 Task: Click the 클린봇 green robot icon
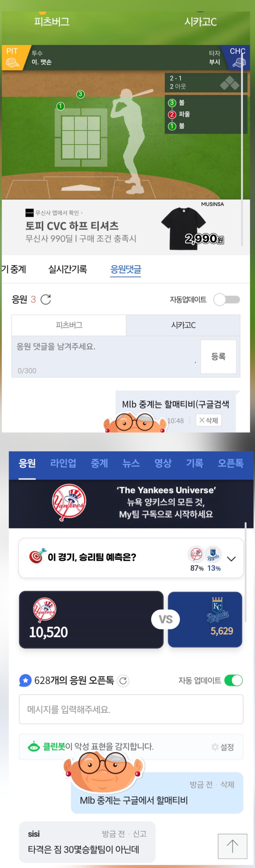click(x=34, y=747)
